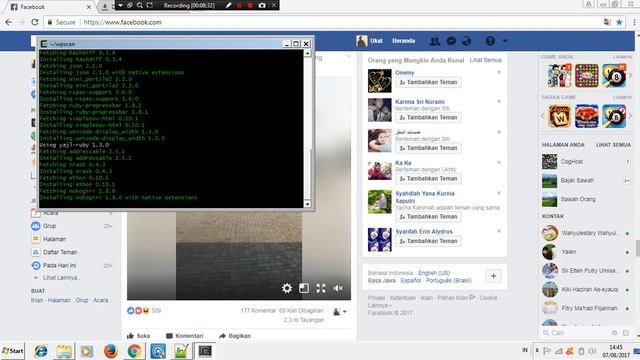640x360 pixels.
Task: Reload the Facebook page
Action: (35, 22)
